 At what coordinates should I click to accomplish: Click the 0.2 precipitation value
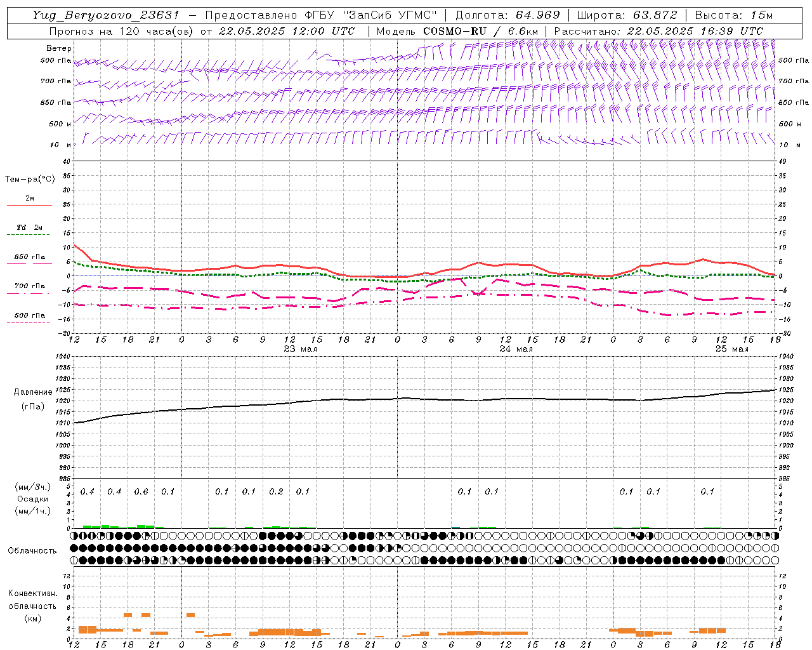276,492
